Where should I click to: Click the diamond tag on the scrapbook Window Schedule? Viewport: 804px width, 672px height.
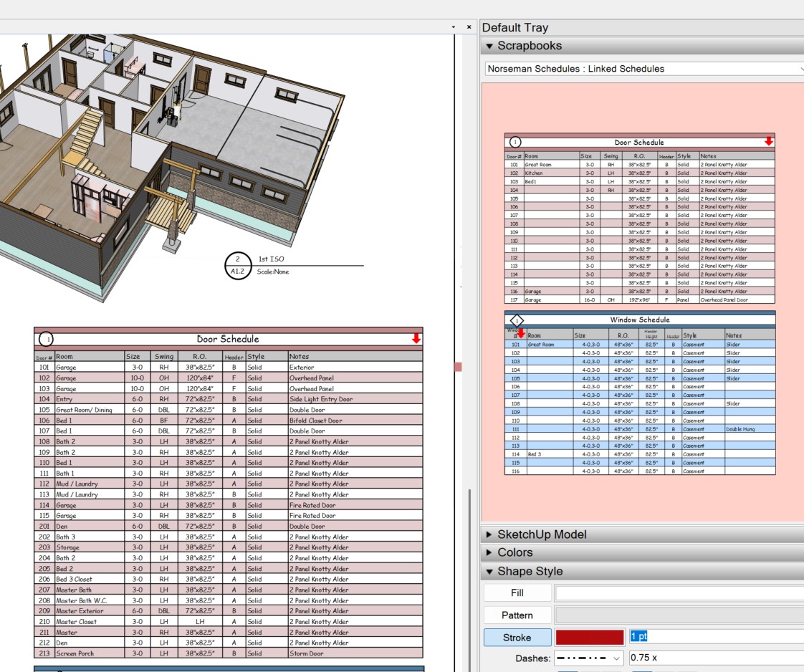tap(517, 320)
